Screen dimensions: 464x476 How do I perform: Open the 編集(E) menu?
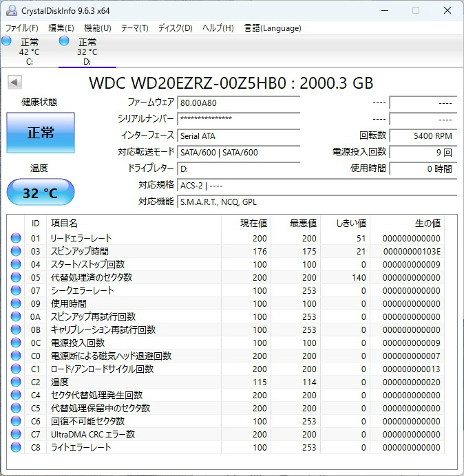(x=61, y=28)
